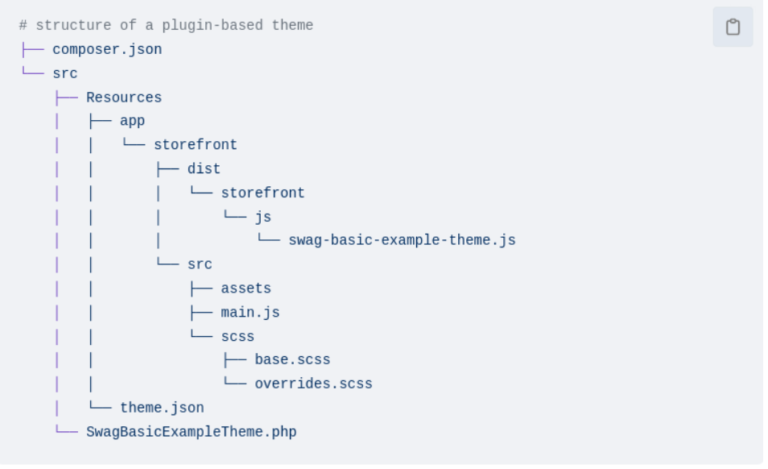Click the tree branch connector before composer.json
Image resolution: width=768 pixels, height=469 pixels.
coord(32,49)
